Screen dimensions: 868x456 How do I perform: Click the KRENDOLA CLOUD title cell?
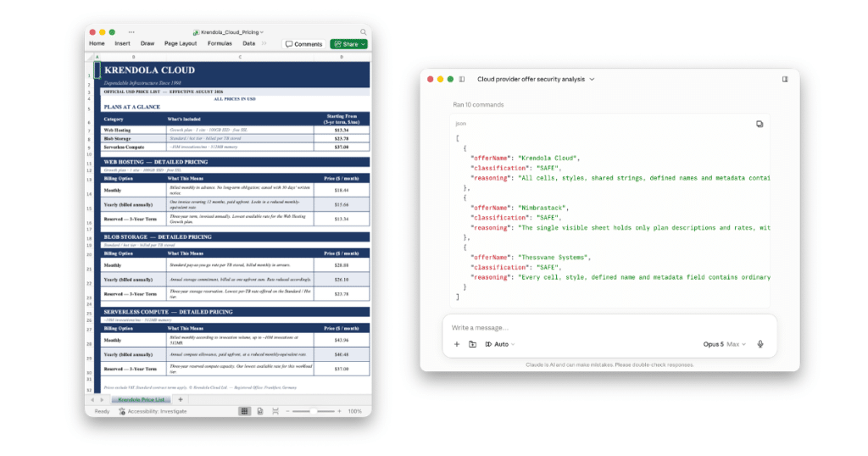(x=149, y=70)
